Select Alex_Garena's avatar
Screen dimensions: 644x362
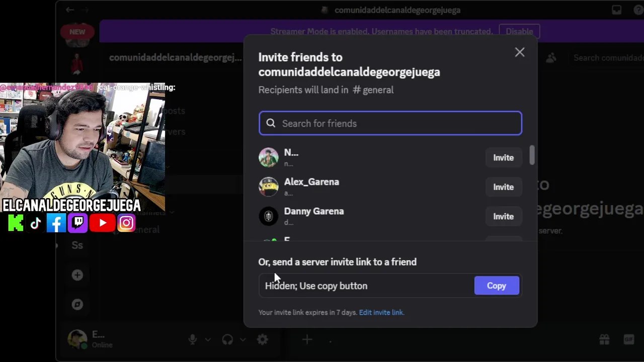tap(269, 187)
